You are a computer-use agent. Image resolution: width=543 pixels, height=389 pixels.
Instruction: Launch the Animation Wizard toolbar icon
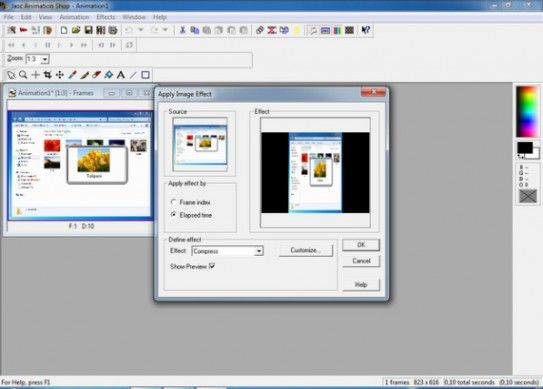pos(11,30)
